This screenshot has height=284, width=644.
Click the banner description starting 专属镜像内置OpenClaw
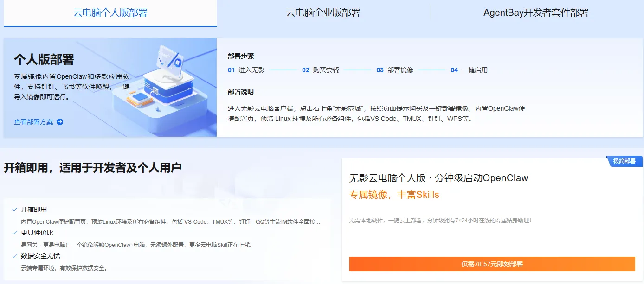pos(72,86)
